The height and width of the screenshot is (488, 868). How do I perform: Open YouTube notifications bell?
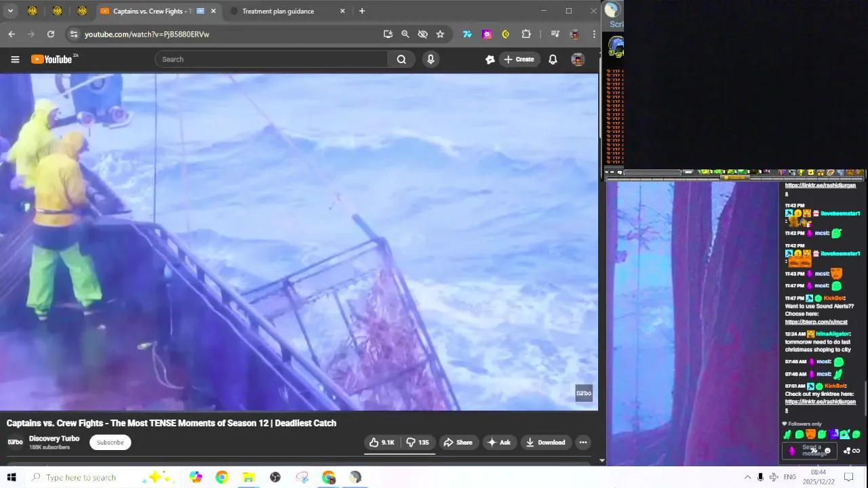pos(553,60)
